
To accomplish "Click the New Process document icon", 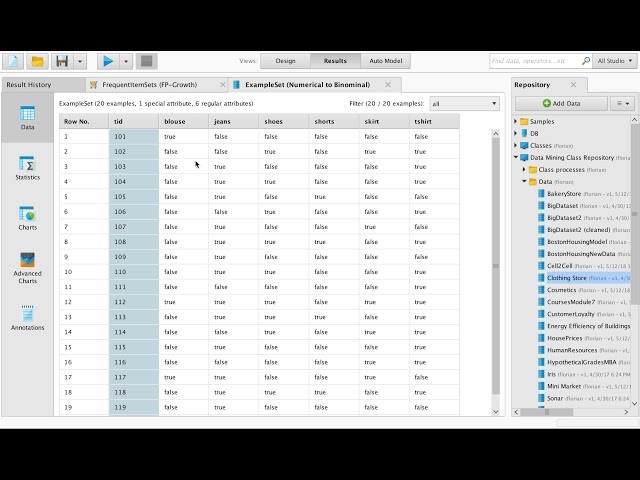I will tap(13, 61).
